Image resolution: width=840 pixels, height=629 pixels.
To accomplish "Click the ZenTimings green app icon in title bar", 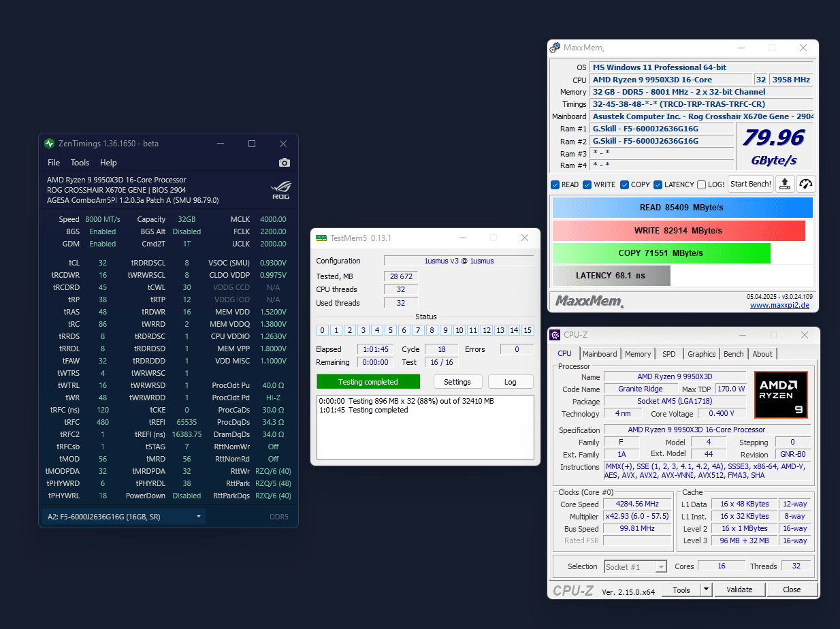I will [x=49, y=144].
